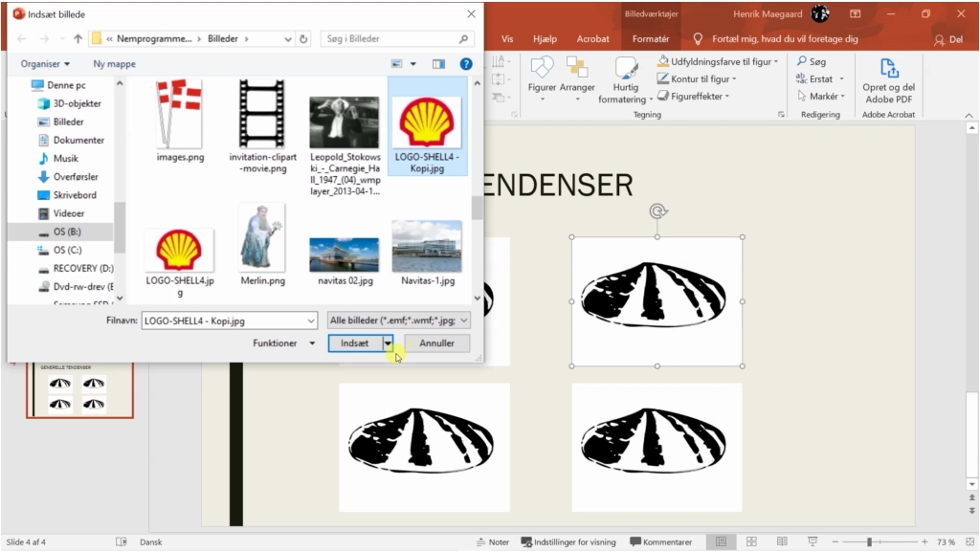The width and height of the screenshot is (980, 552).
Task: Open the Vis ribbon tab
Action: 507,38
